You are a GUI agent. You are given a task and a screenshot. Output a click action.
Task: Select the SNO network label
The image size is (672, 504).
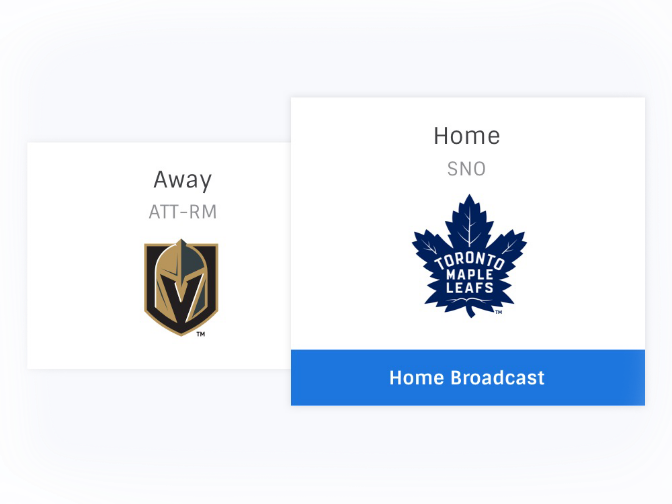tap(466, 169)
